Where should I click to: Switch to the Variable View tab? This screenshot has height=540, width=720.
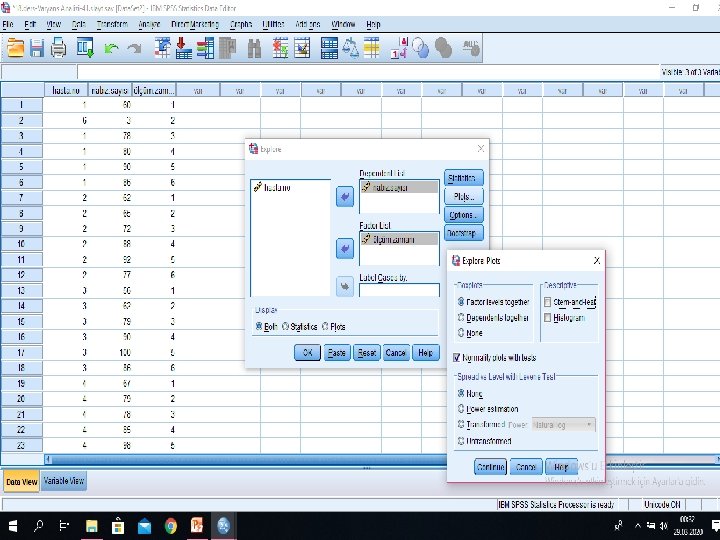[63, 481]
